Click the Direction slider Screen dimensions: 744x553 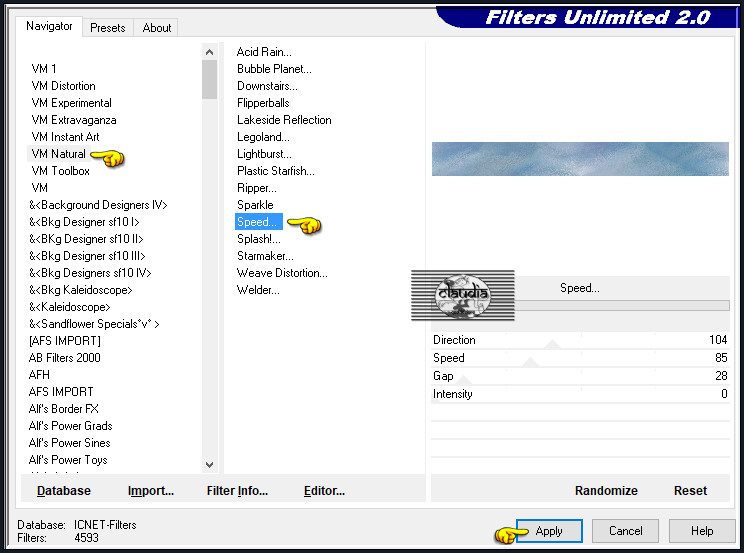point(580,340)
